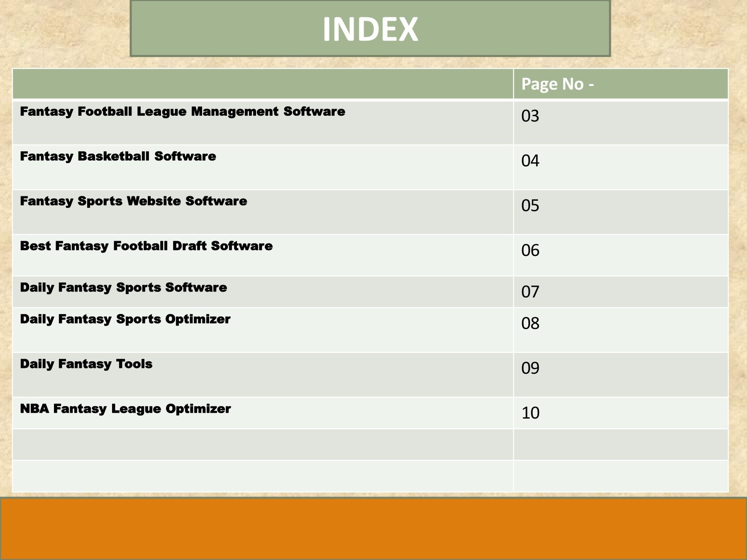Click 'Daily Fantasy Sports Software' entry
Image resolution: width=747 pixels, height=560 pixels.
point(123,287)
